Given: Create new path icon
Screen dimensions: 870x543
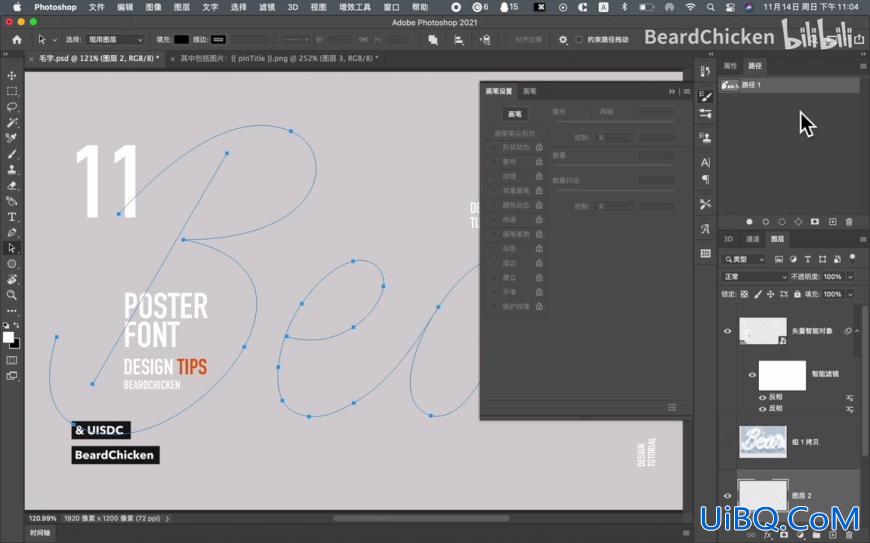Looking at the screenshot, I should [x=832, y=222].
